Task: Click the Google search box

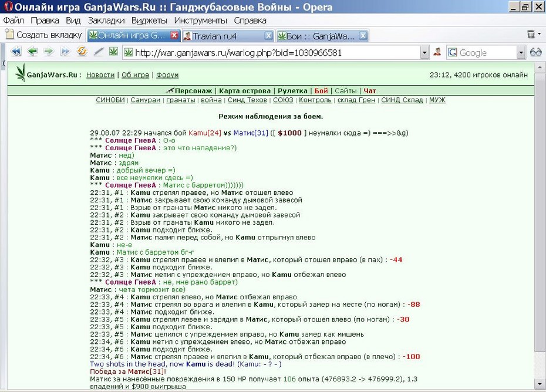Action: [x=487, y=53]
